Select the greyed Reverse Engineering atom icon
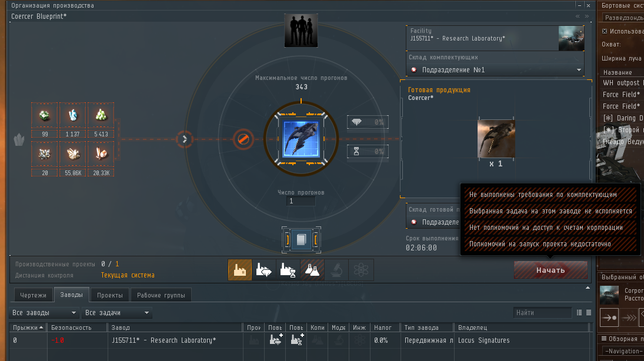Screen dimensions: 644x361 (x=361, y=270)
